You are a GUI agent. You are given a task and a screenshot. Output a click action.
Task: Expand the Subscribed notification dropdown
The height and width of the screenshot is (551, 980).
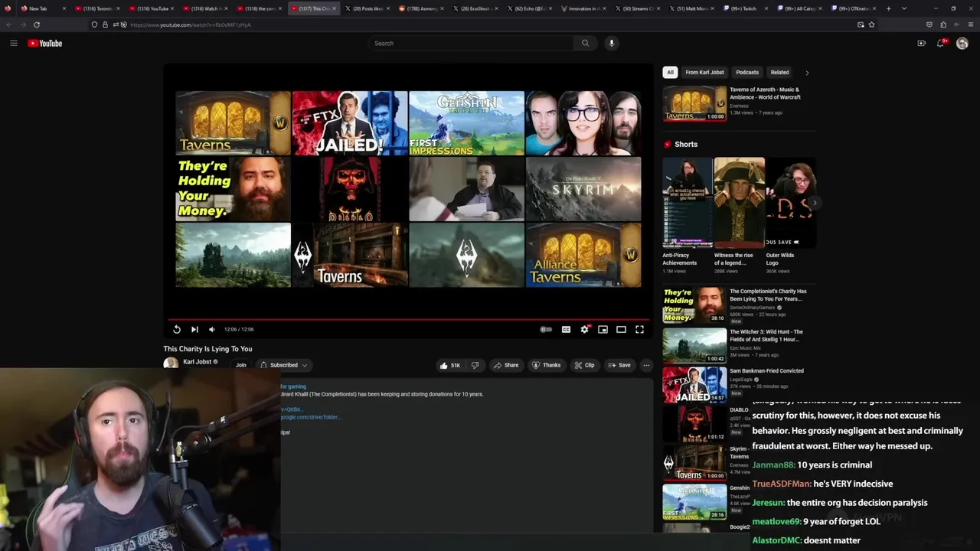click(x=283, y=365)
